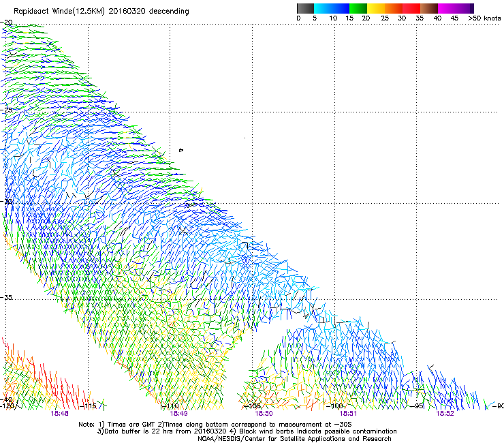Click the 'NOAA/NESDIS/Center for Satellite Applications and Research' credit
Screen dimensions: 504x443
click(294, 439)
